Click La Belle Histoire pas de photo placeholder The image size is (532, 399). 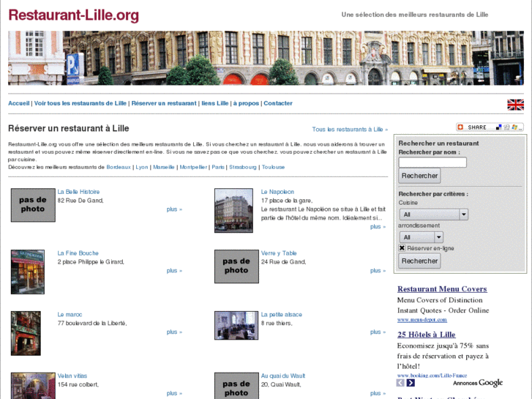tap(33, 205)
